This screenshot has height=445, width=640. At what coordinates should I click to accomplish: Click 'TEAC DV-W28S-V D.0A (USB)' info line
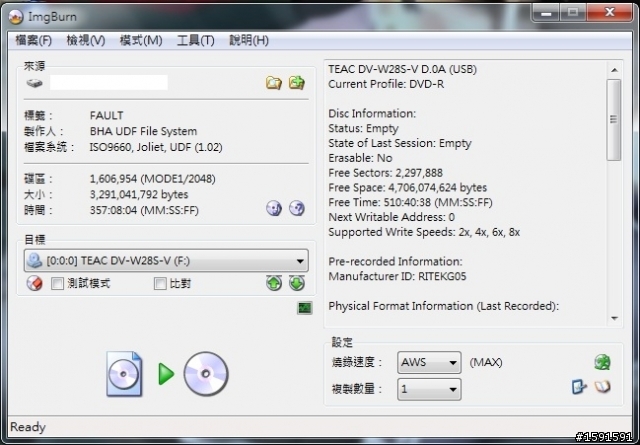coord(402,69)
